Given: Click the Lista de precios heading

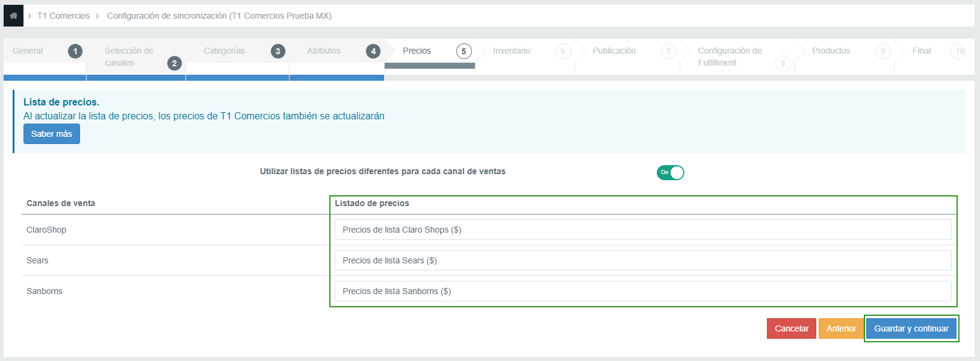Looking at the screenshot, I should (x=61, y=102).
